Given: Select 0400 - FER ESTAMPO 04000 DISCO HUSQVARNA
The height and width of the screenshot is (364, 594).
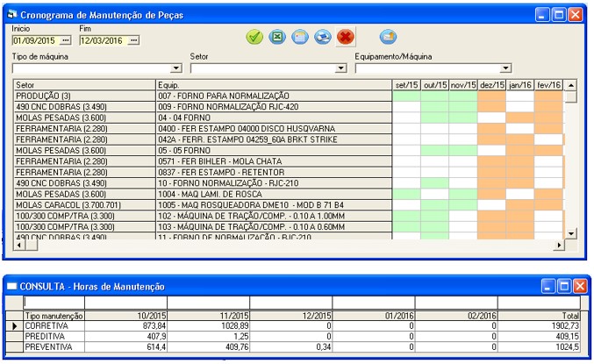Looking at the screenshot, I should [x=274, y=129].
